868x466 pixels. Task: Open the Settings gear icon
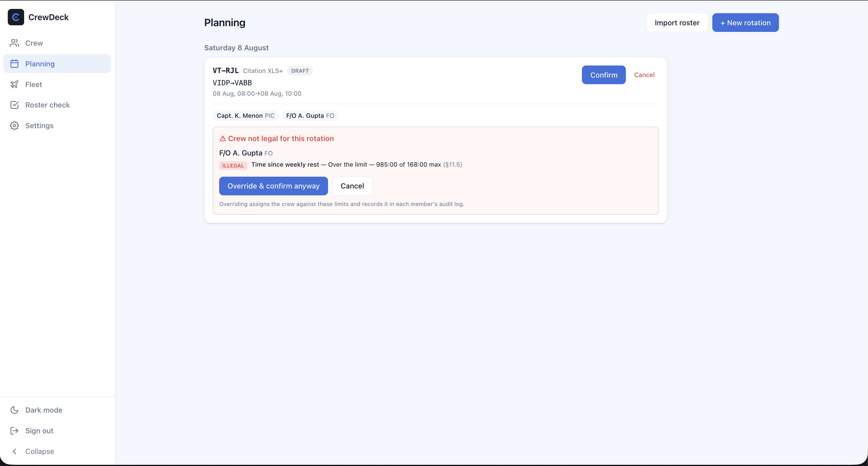pos(14,125)
